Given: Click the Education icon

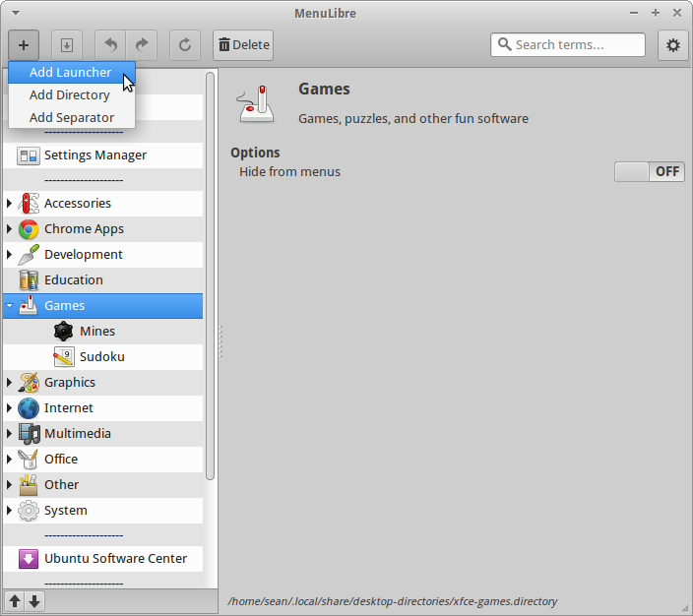Looking at the screenshot, I should point(29,280).
